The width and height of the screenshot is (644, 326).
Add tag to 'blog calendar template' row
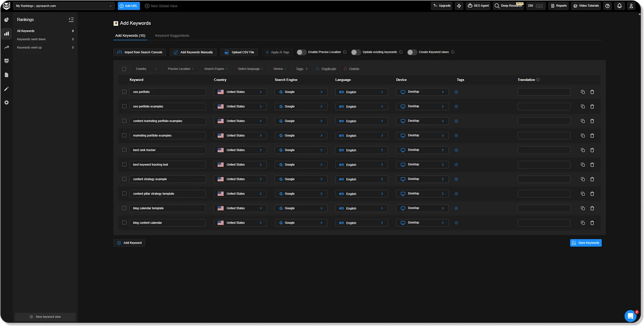[x=456, y=208]
